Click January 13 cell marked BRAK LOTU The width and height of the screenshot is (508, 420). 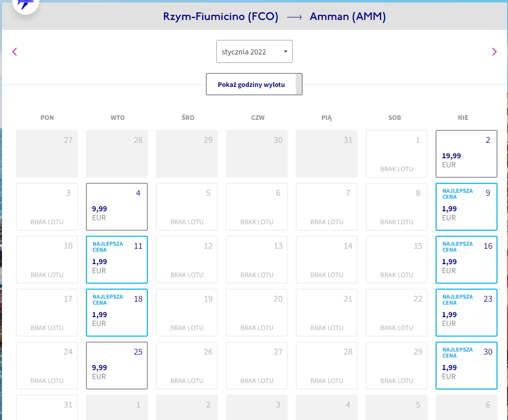[x=257, y=260]
